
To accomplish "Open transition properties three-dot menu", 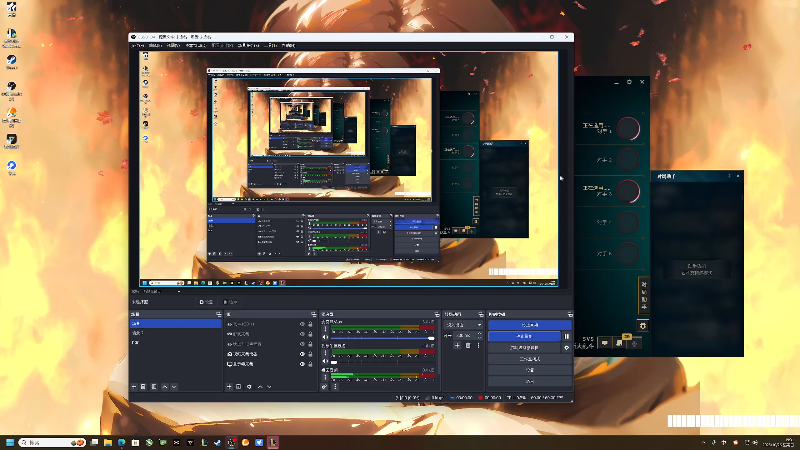I will 479,345.
